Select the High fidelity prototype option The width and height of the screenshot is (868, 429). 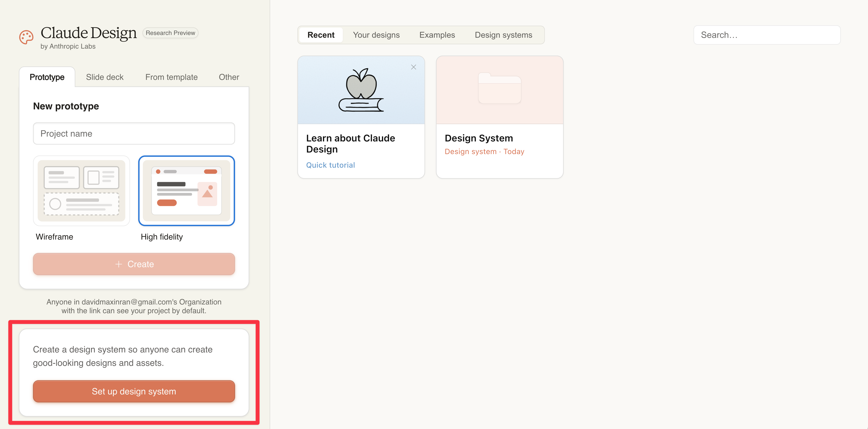coord(186,191)
